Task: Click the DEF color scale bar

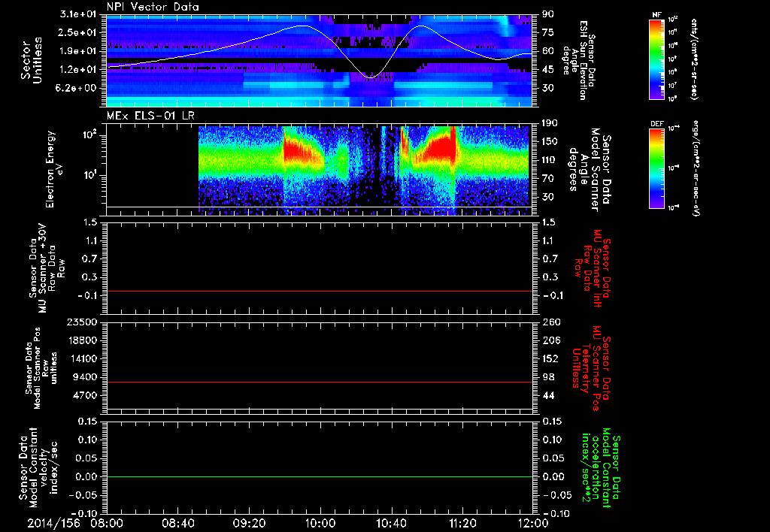Action: 657,168
